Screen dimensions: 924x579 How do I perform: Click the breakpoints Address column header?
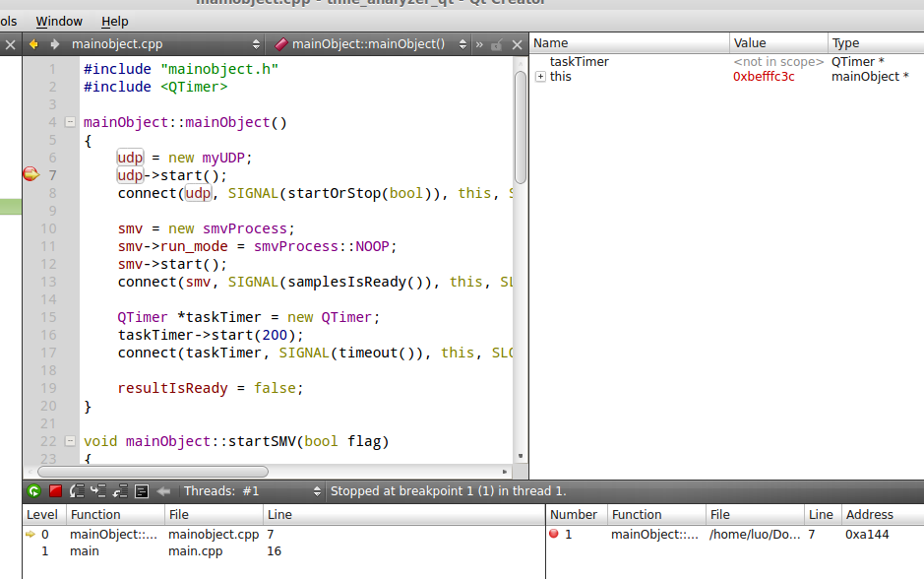[x=883, y=515]
